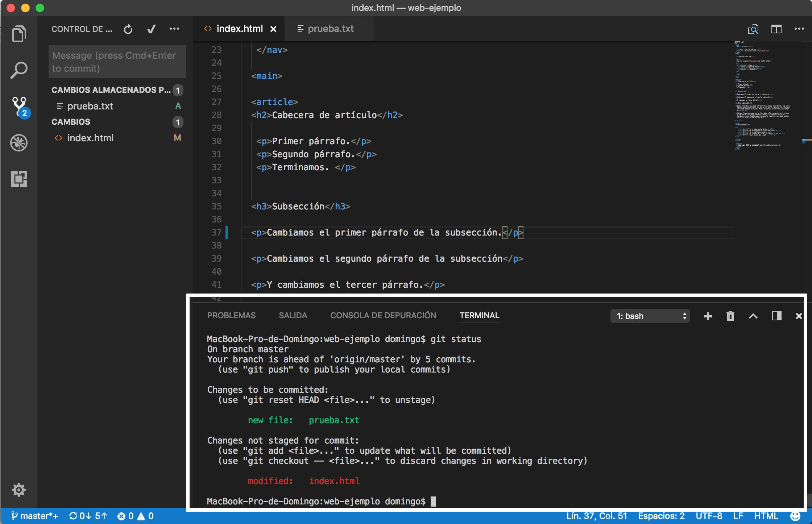Commit staged changes with the checkmark icon
This screenshot has width=812, height=524.
(x=151, y=29)
